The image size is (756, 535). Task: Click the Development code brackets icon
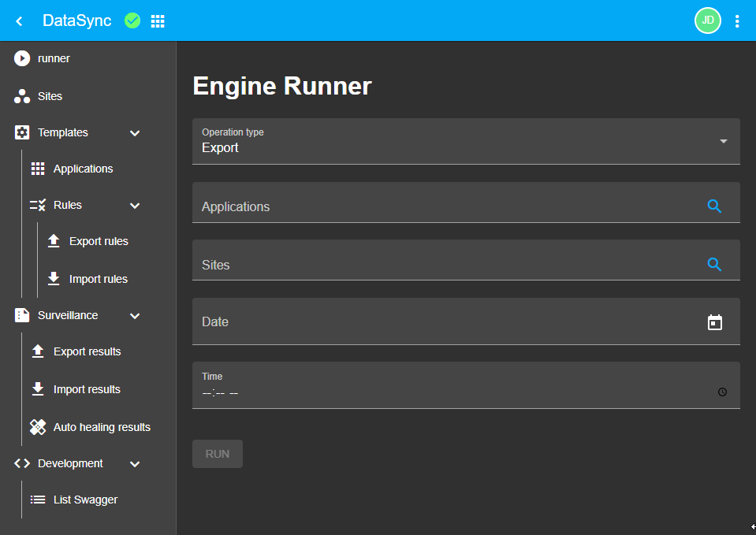(22, 463)
